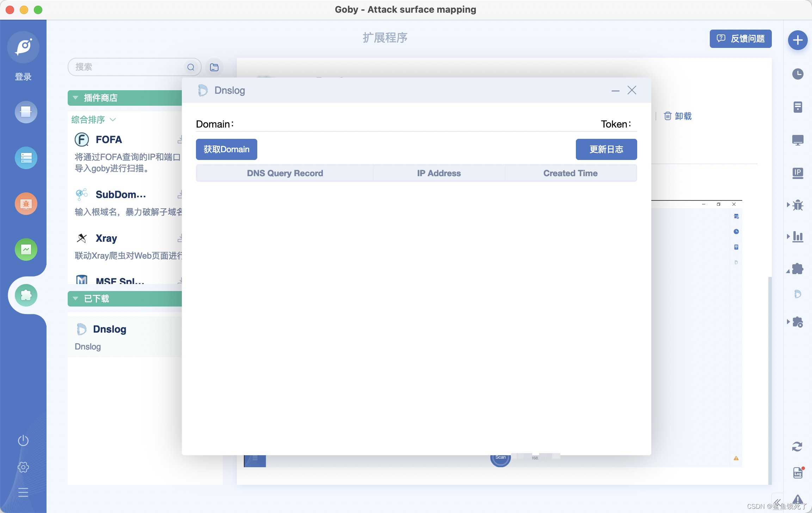The height and width of the screenshot is (513, 812).
Task: Expand the bug tools arrow on right panel
Action: click(788, 205)
